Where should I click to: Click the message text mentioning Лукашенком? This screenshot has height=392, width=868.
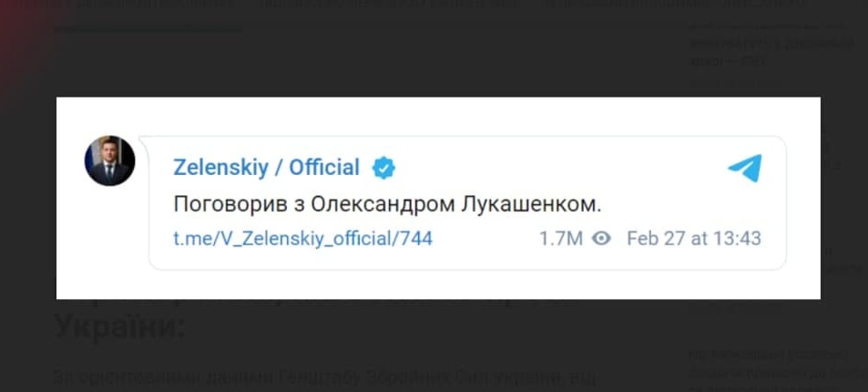[387, 204]
